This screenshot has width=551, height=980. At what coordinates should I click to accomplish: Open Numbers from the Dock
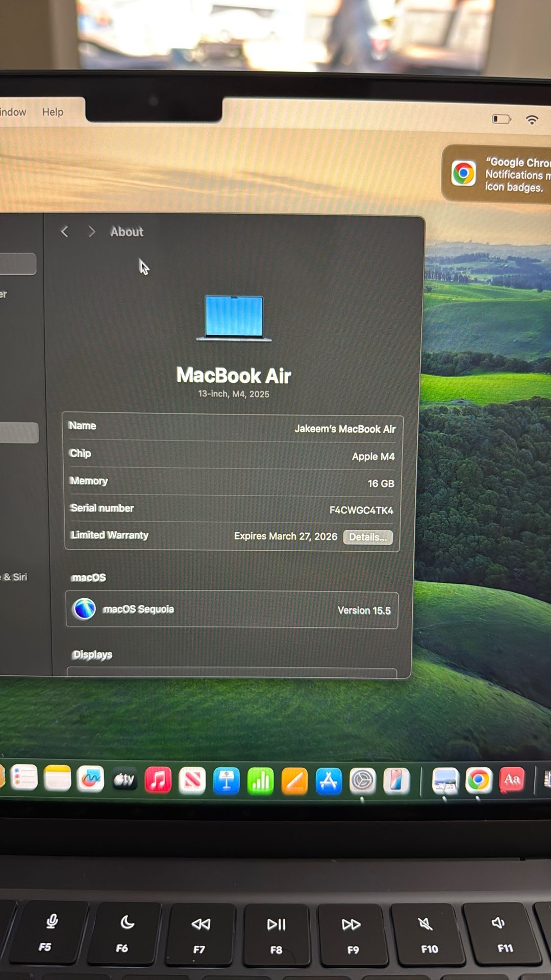click(x=260, y=781)
